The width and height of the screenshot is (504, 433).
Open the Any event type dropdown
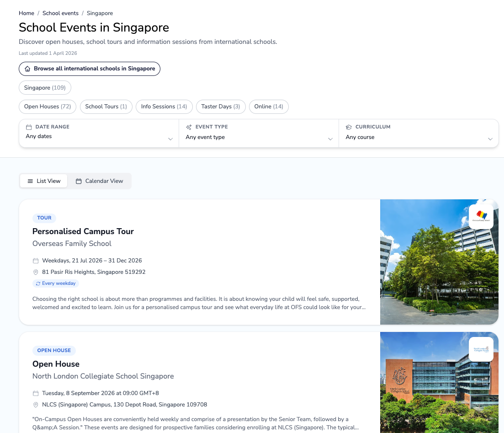tap(259, 134)
